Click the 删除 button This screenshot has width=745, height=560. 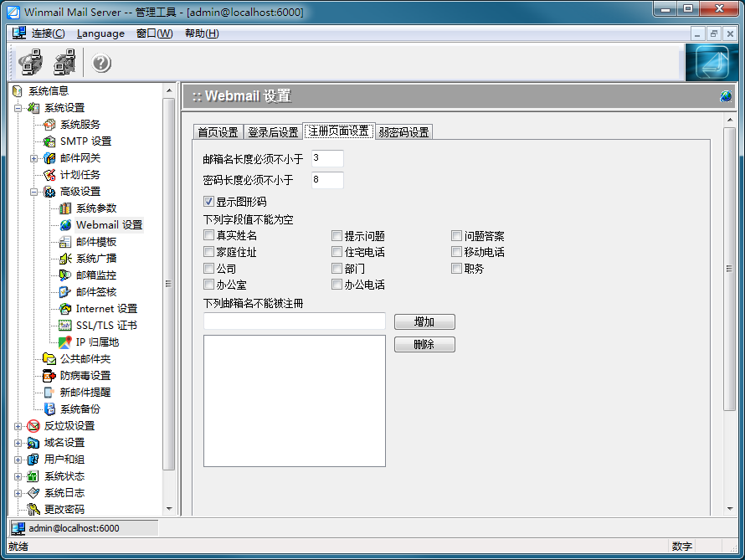tap(424, 344)
